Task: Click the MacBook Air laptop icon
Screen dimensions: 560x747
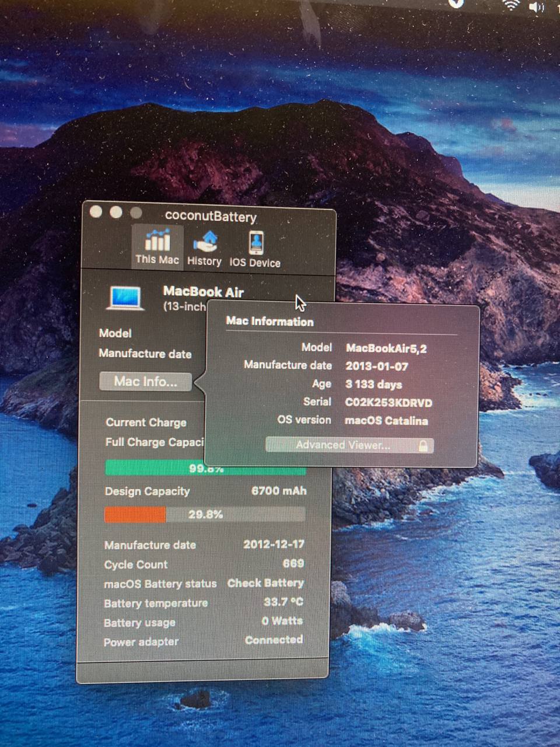Action: [125, 297]
